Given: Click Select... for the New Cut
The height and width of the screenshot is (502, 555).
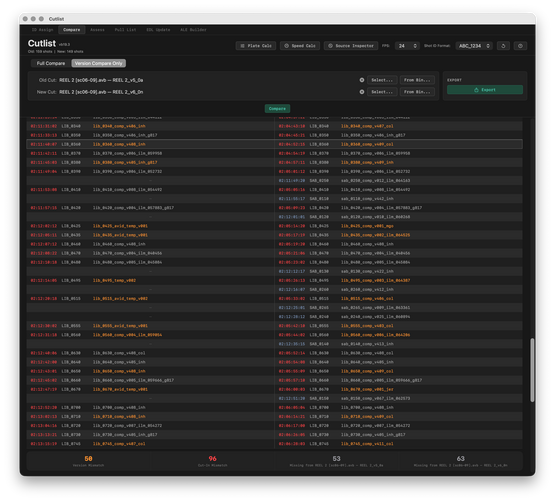Looking at the screenshot, I should [x=382, y=92].
